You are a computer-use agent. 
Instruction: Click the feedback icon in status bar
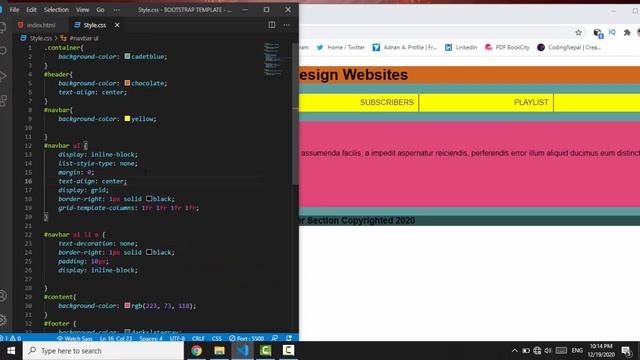(275, 338)
